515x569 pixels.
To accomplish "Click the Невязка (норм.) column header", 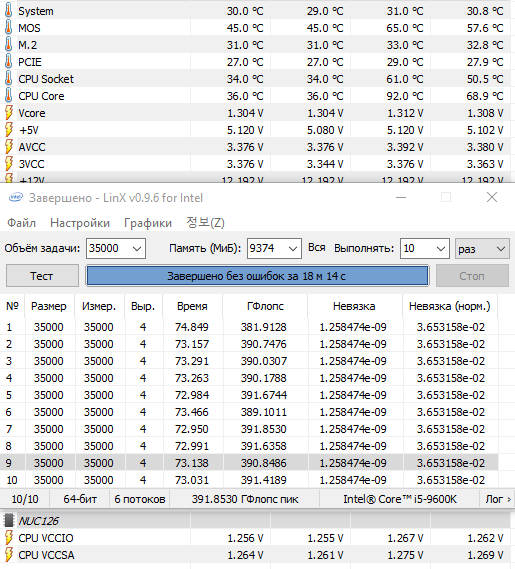I will (x=450, y=306).
